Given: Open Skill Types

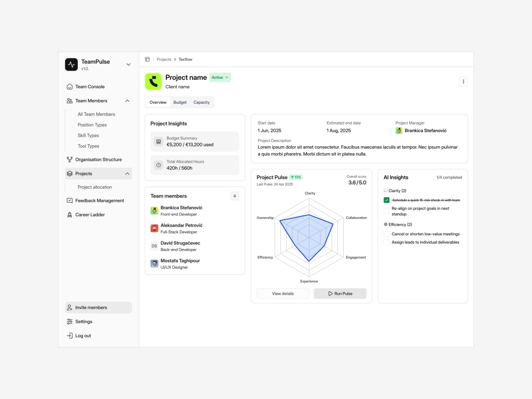Looking at the screenshot, I should coord(88,135).
